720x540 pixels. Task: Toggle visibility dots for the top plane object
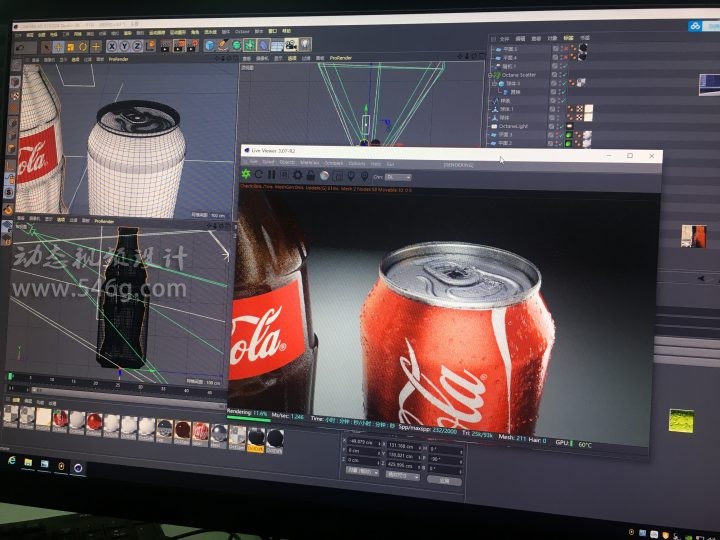click(558, 48)
